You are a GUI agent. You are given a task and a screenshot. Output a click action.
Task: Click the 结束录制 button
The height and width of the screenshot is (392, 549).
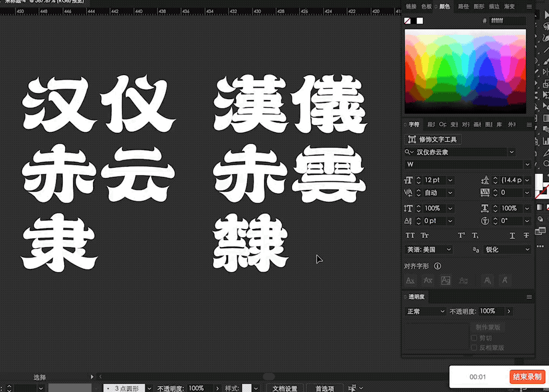coord(527,377)
